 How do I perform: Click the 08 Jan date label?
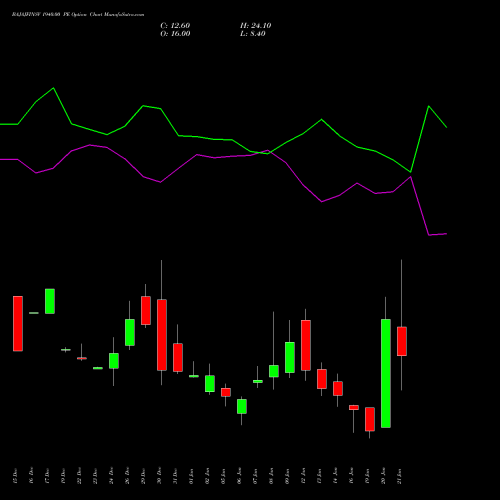[271, 476]
